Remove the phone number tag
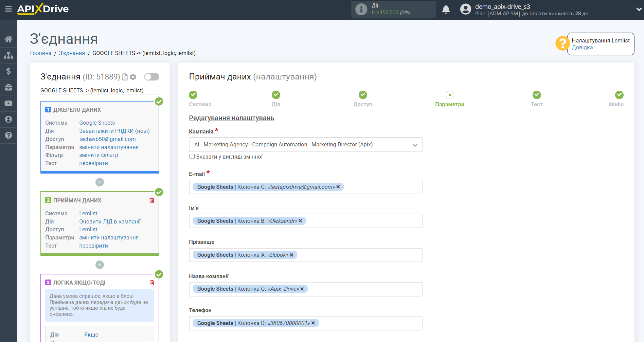 point(313,323)
